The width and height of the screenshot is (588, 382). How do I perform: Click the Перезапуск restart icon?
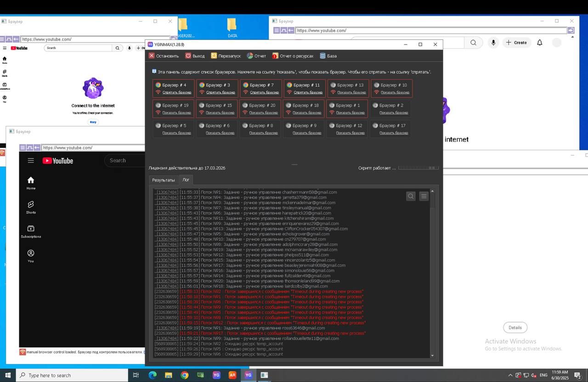[214, 56]
